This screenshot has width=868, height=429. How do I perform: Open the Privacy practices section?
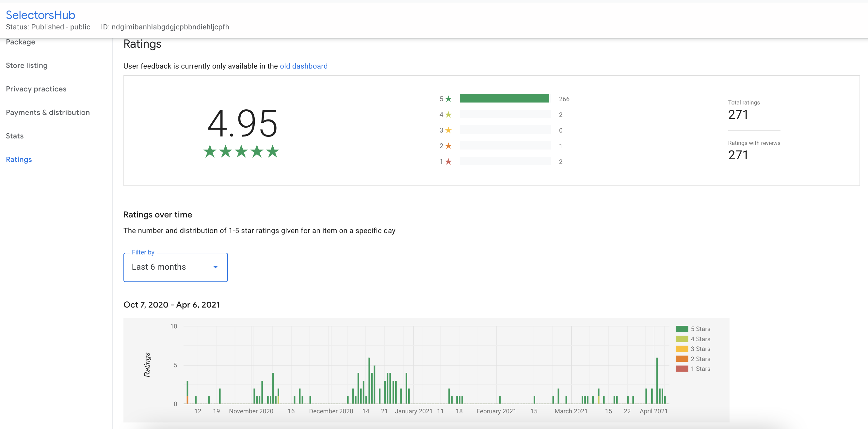click(36, 89)
